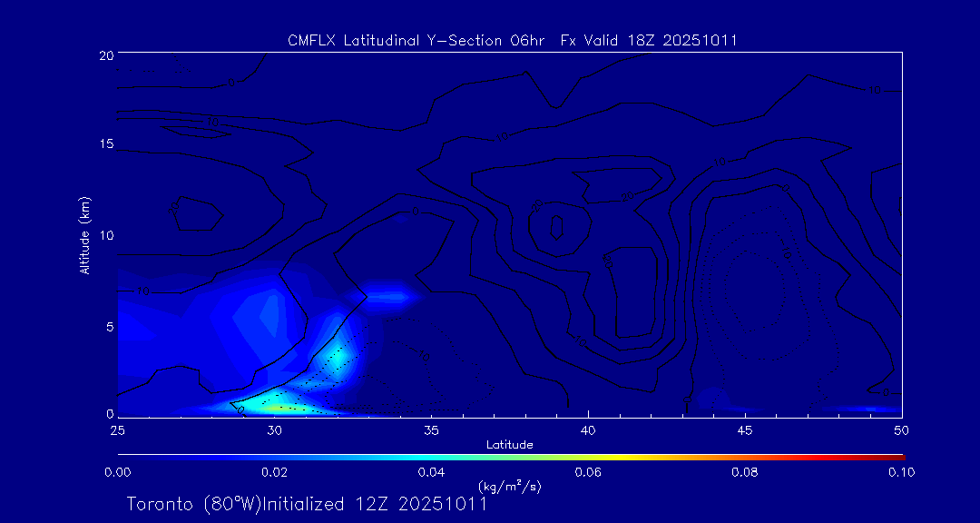Select latitude axis tick label 25
Screen dimensions: 980x523
(x=117, y=430)
